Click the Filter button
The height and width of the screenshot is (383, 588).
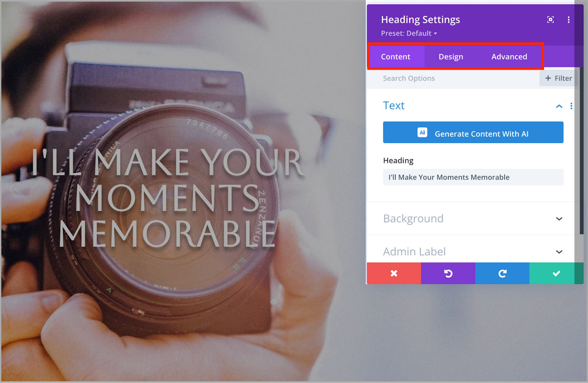coord(558,78)
